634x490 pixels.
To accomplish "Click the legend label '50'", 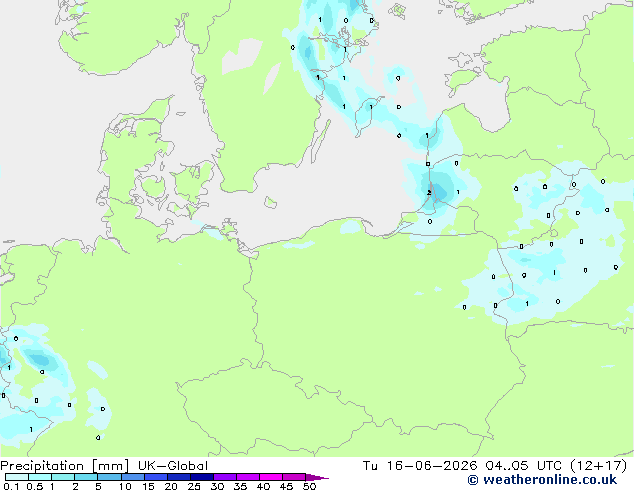I will tap(310, 486).
